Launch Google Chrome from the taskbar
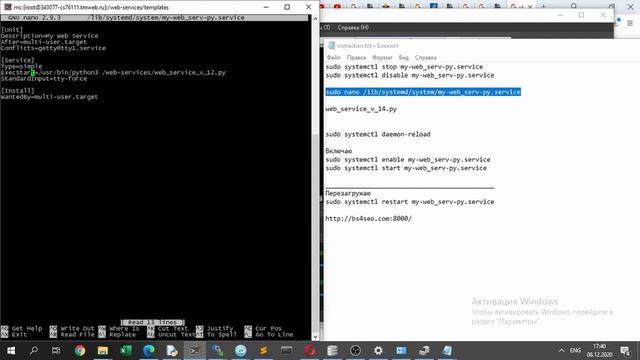This screenshot has width=640, height=360. coord(80,350)
